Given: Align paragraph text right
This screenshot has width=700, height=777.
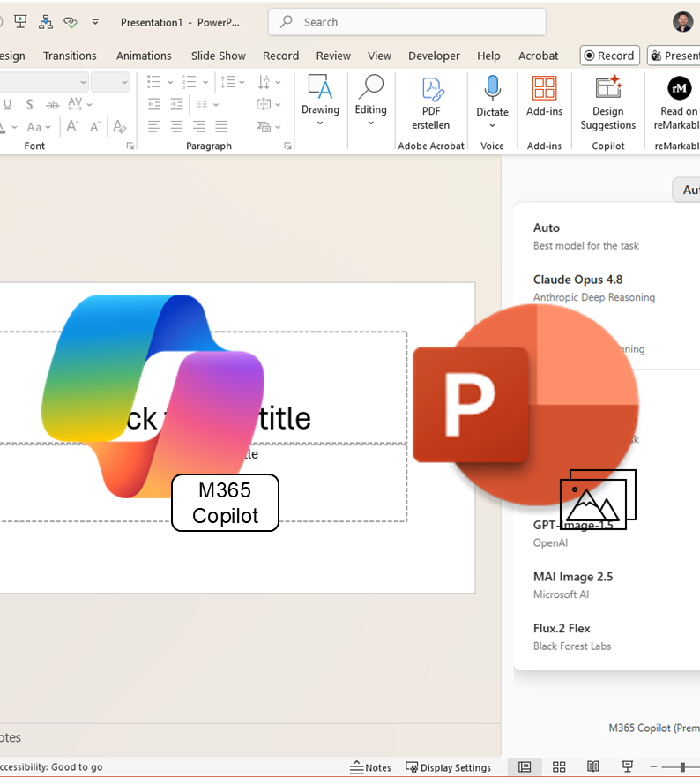Looking at the screenshot, I should tap(199, 127).
